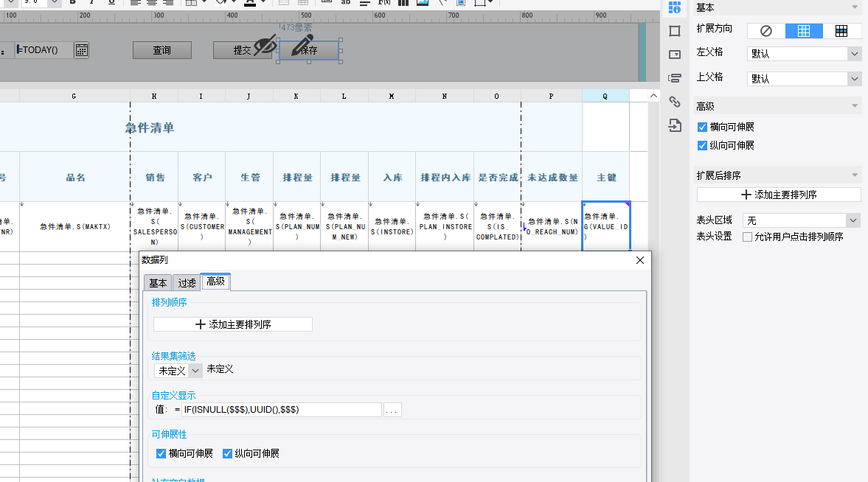This screenshot has height=482, width=868.
Task: Collapse the 扩展后排序 section
Action: [x=855, y=175]
